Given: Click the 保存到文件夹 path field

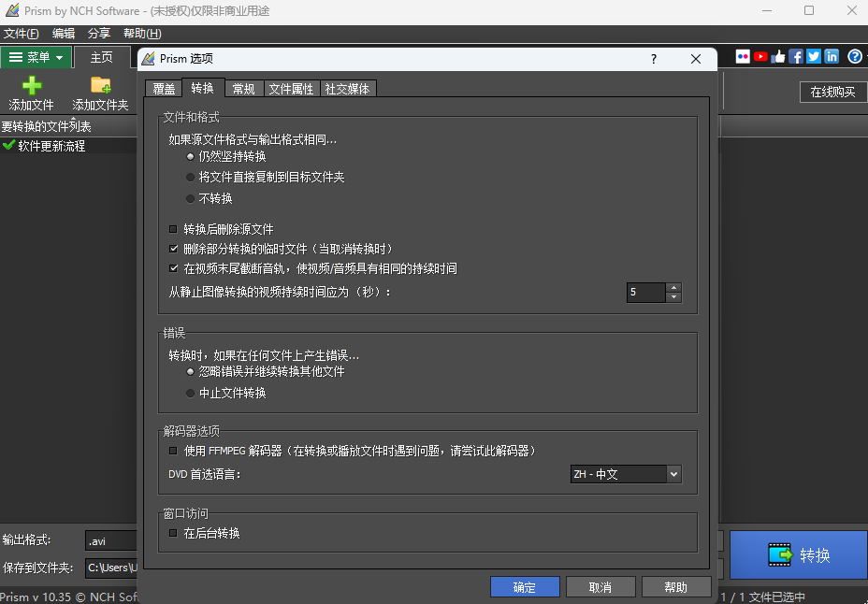Looking at the screenshot, I should click(111, 568).
